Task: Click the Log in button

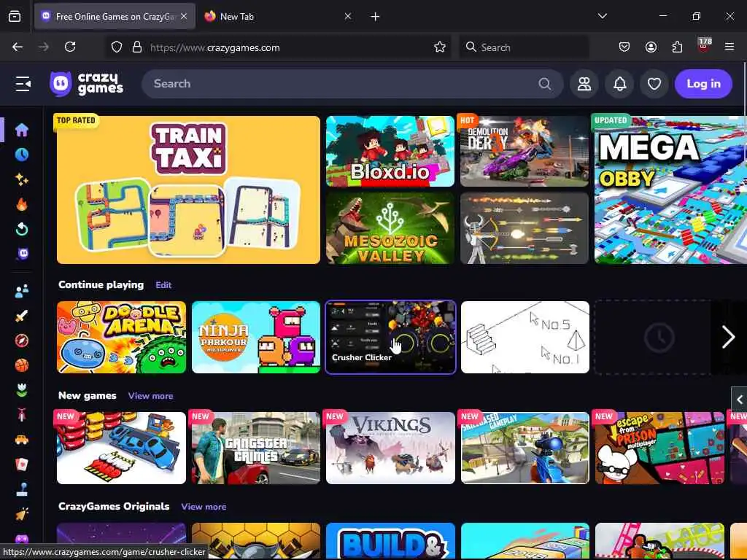Action: (703, 84)
